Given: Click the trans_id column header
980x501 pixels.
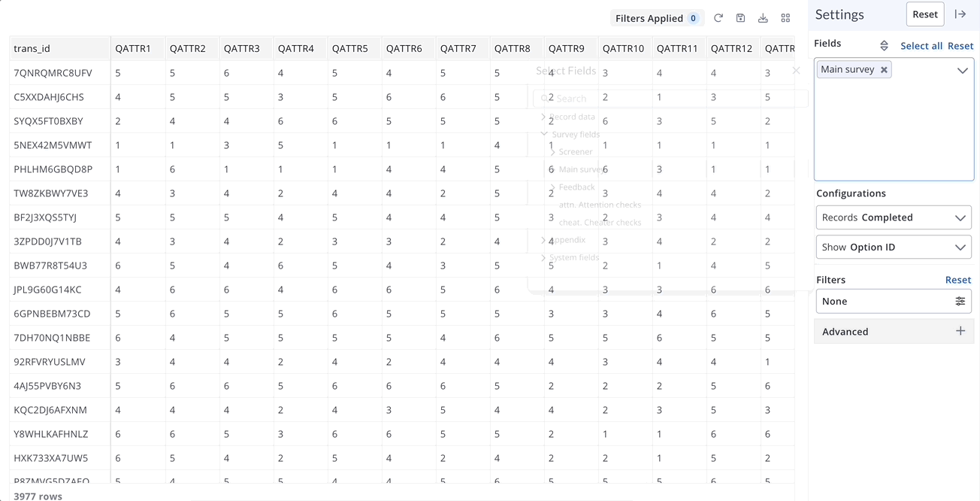Looking at the screenshot, I should click(32, 49).
